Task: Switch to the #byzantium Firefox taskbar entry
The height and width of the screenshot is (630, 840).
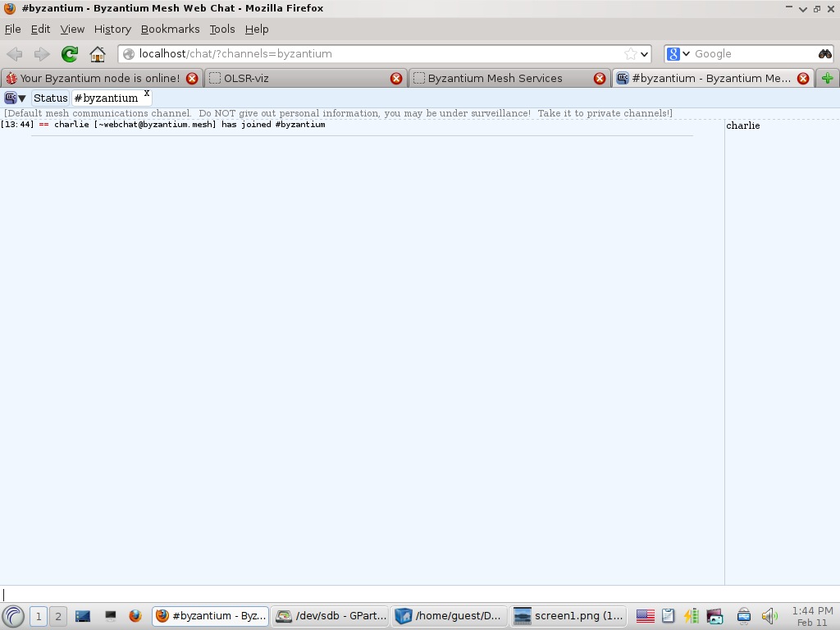Action: 211,616
